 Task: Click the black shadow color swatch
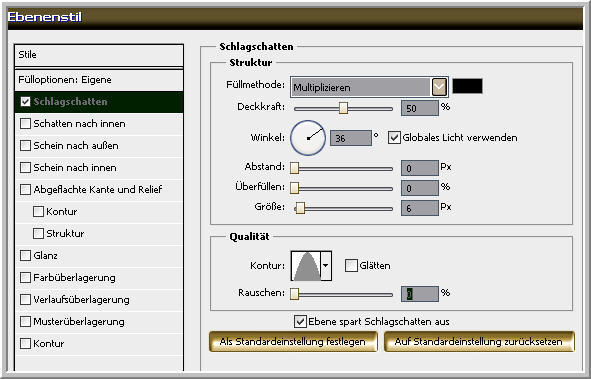pyautogui.click(x=467, y=86)
